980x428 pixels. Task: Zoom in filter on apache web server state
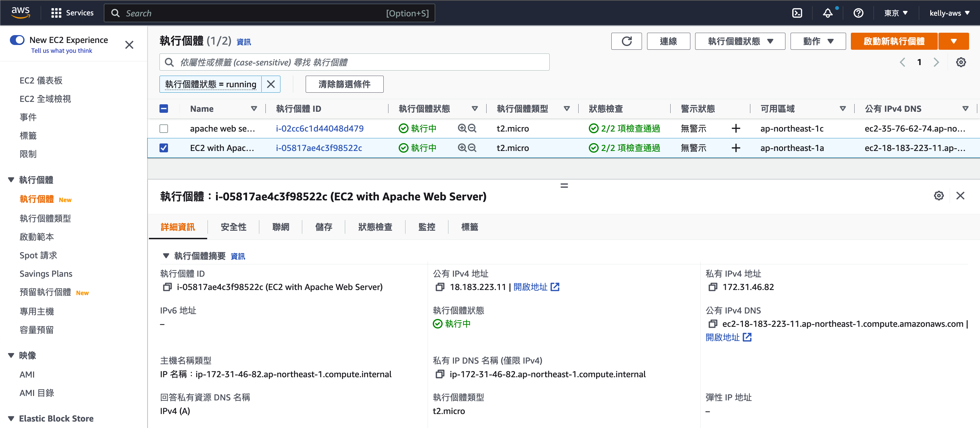tap(462, 128)
